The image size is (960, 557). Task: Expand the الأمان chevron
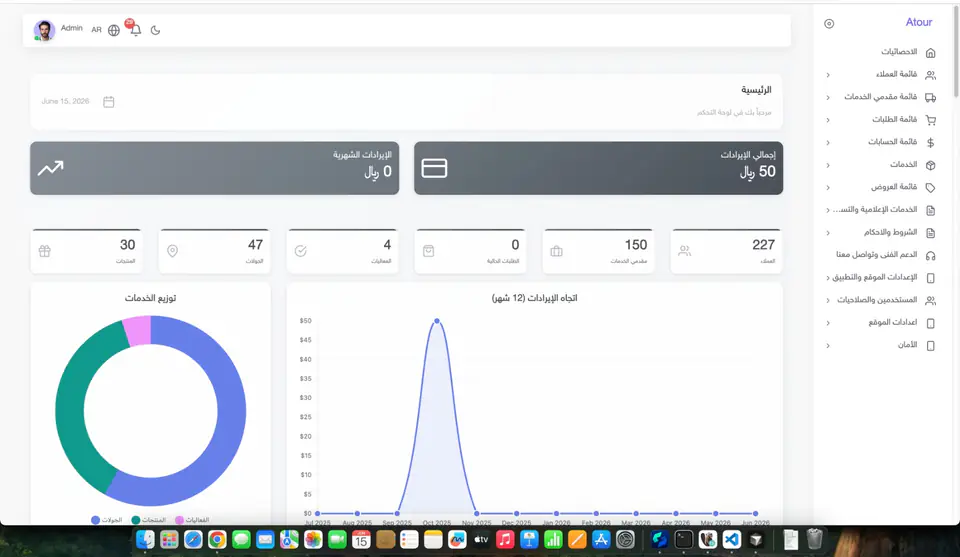[828, 346]
